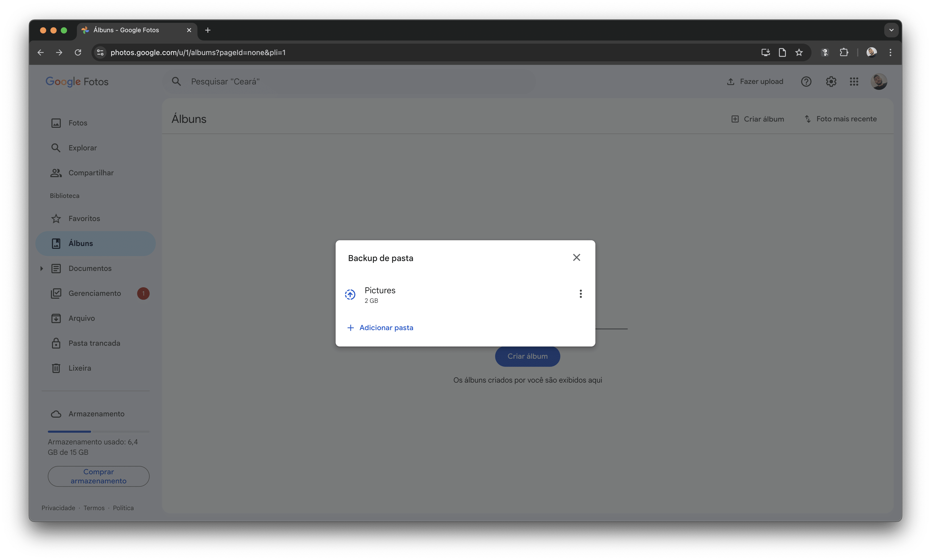Open the Pictures folder options menu
The height and width of the screenshot is (560, 931).
pos(580,294)
